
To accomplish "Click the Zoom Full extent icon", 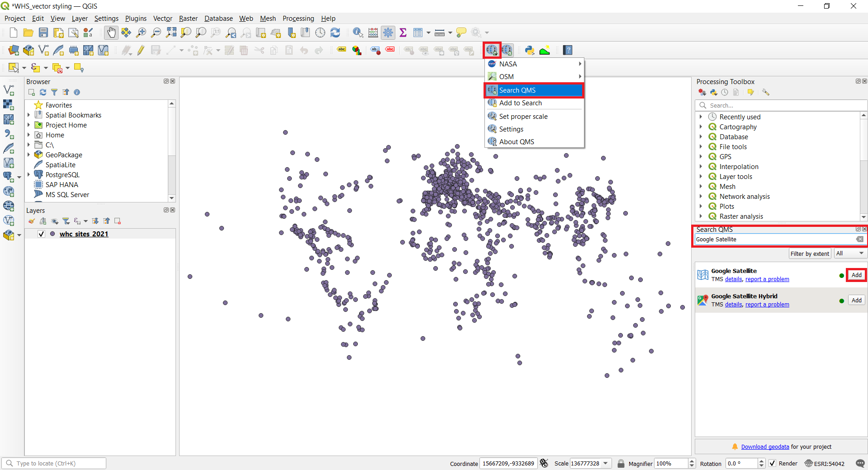I will [x=171, y=33].
